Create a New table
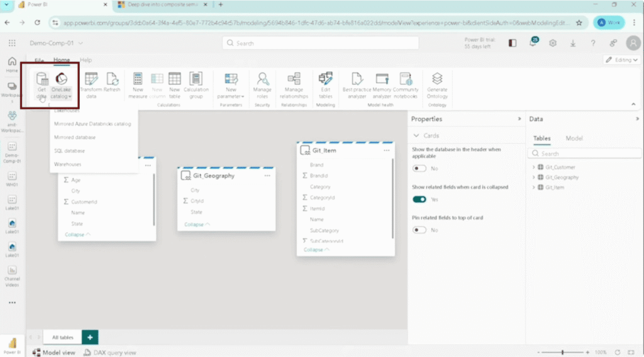Image resolution: width=644 pixels, height=357 pixels. pos(175,86)
